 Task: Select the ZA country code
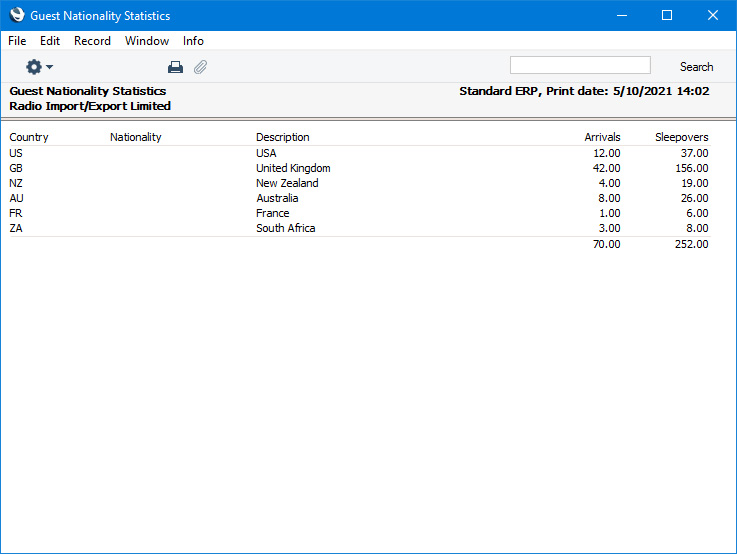click(x=16, y=228)
